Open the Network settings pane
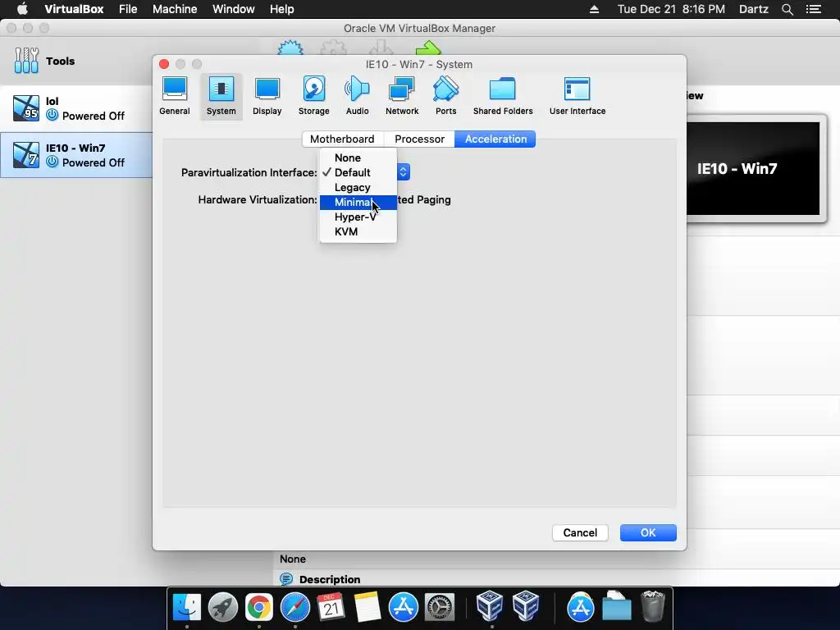 coord(402,97)
